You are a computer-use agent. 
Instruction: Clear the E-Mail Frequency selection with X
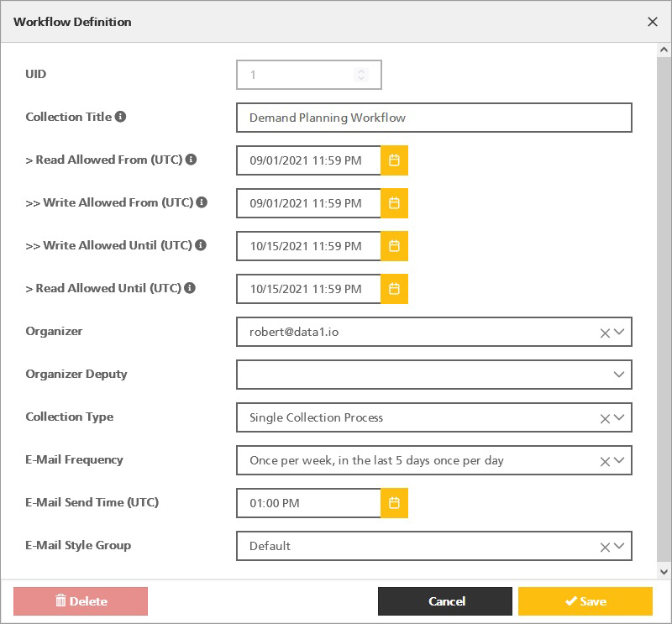pos(605,462)
